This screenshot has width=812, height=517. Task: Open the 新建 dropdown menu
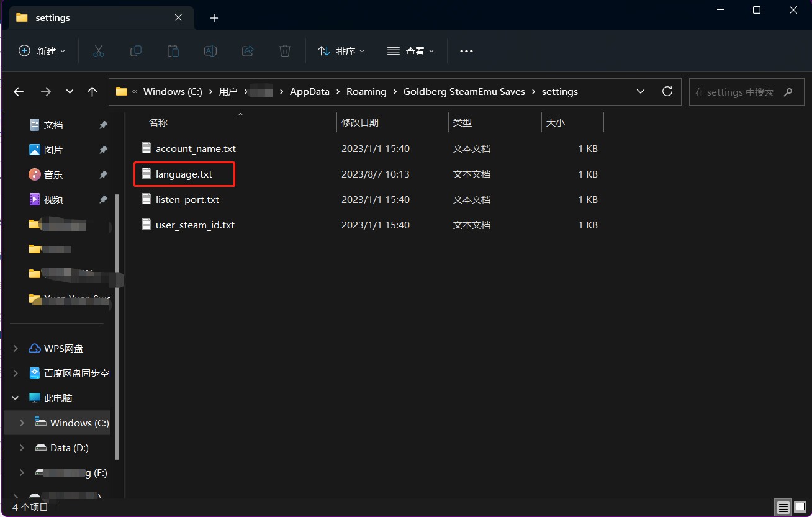point(42,51)
